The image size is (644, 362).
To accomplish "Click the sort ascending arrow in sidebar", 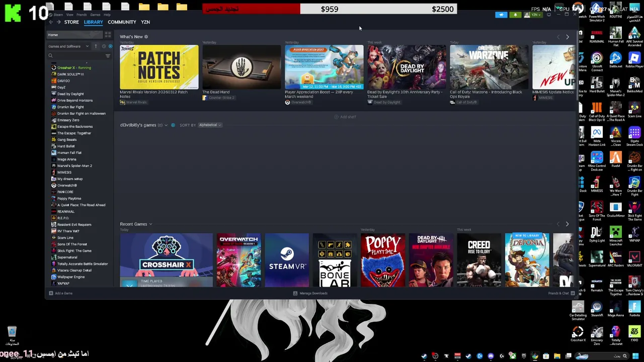I will pos(96,46).
